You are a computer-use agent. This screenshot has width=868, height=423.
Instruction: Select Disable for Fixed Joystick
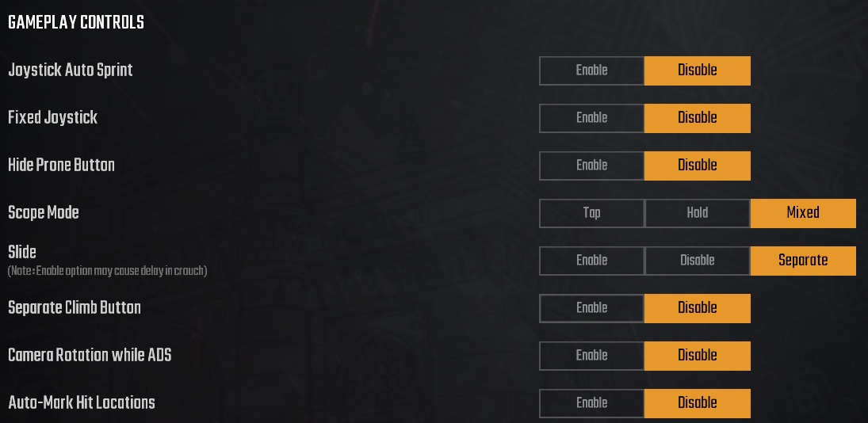(x=697, y=118)
